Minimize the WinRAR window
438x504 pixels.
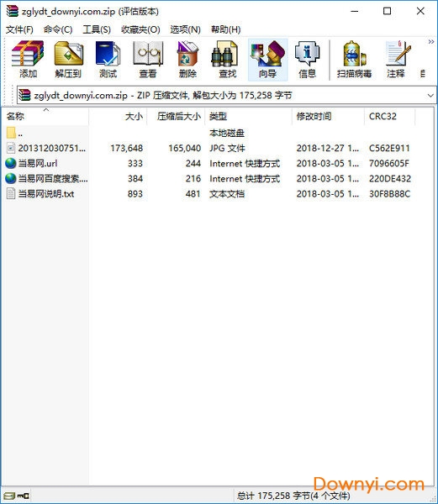pyautogui.click(x=355, y=11)
